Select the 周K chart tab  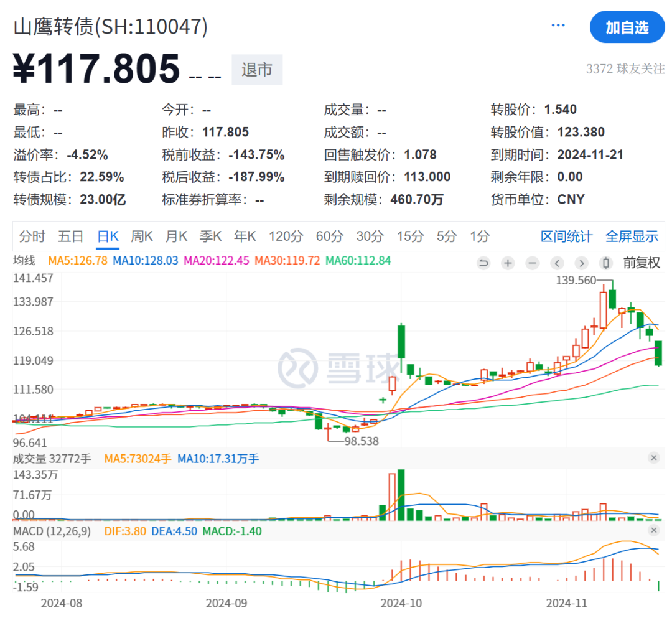(142, 236)
